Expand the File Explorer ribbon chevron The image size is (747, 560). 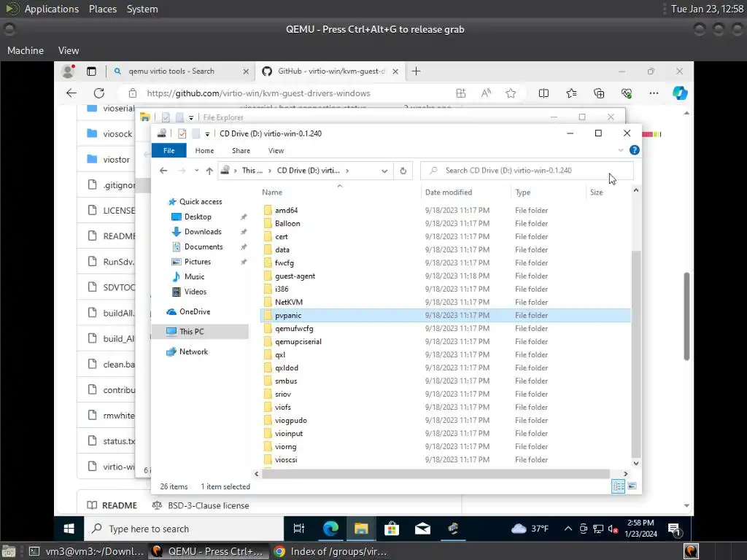[620, 150]
